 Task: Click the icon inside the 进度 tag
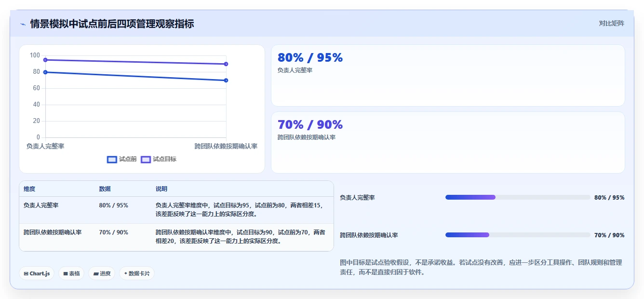point(96,274)
